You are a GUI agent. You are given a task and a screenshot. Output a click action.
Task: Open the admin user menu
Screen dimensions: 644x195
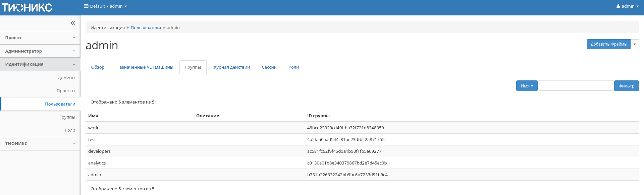(627, 6)
